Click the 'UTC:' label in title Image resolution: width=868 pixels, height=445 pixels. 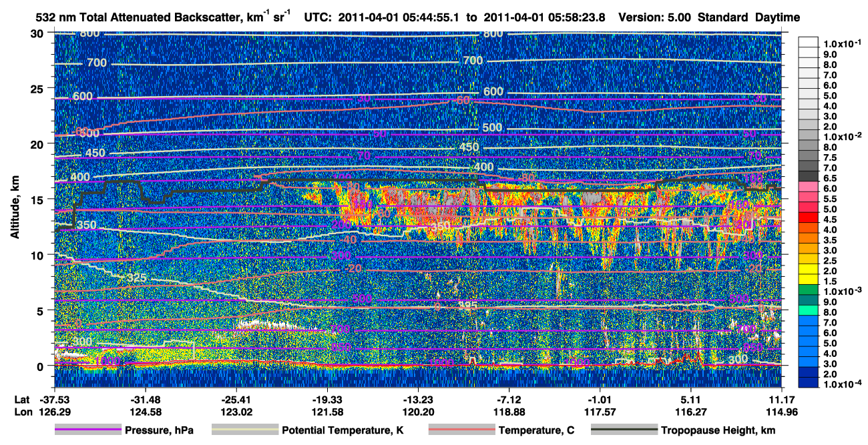318,18
